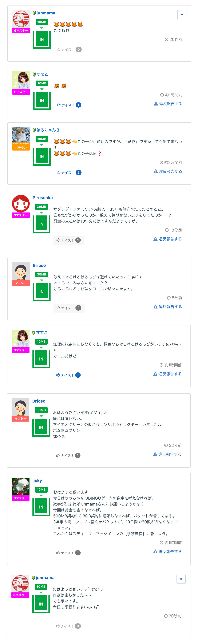This screenshot has width=198, height=644.
Task: Click thumbs-up icon on licky's post
Action: pos(58,553)
